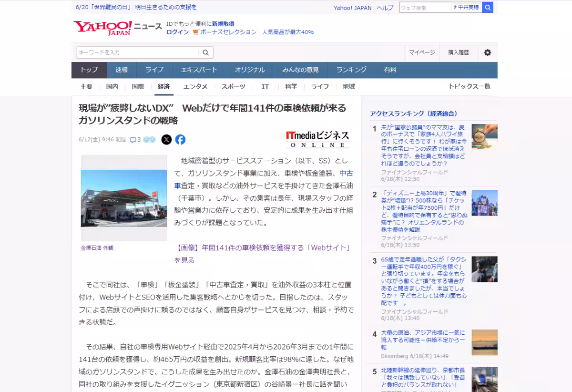Click the 新規取得 link
This screenshot has width=572, height=392.
(223, 24)
